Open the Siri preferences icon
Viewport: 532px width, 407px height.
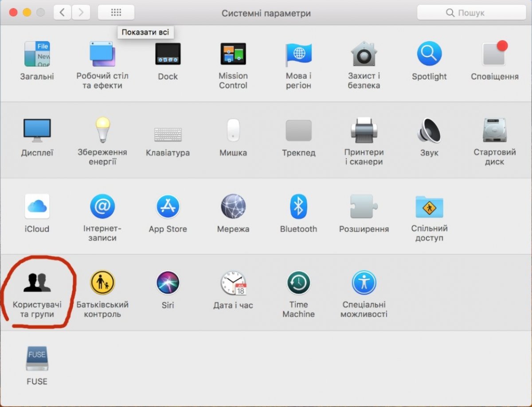pyautogui.click(x=168, y=283)
